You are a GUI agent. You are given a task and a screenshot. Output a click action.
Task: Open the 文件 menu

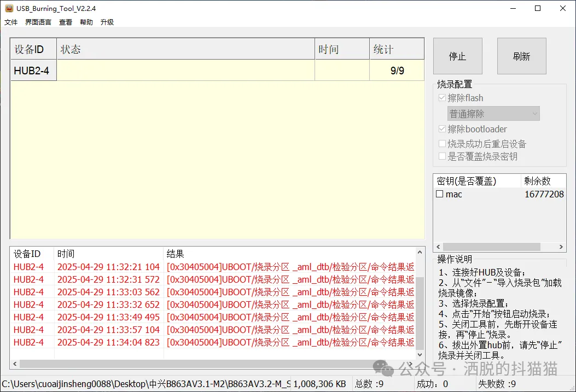point(11,22)
